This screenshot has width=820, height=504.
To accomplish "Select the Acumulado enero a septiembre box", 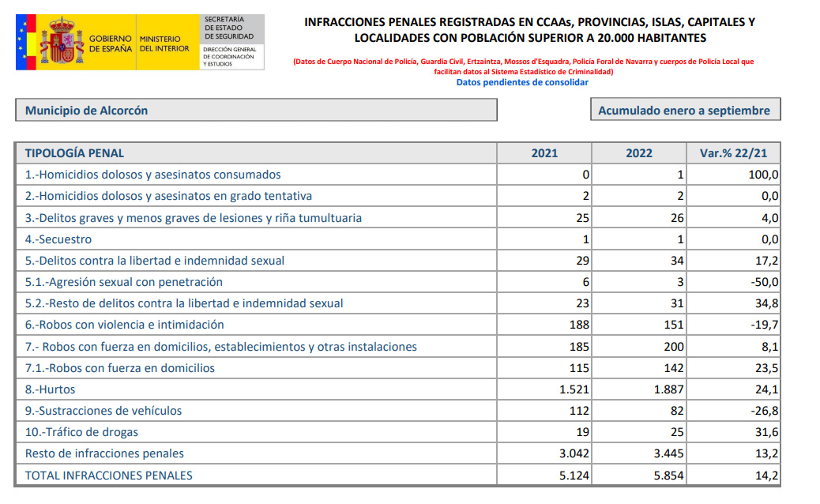I will click(x=684, y=111).
